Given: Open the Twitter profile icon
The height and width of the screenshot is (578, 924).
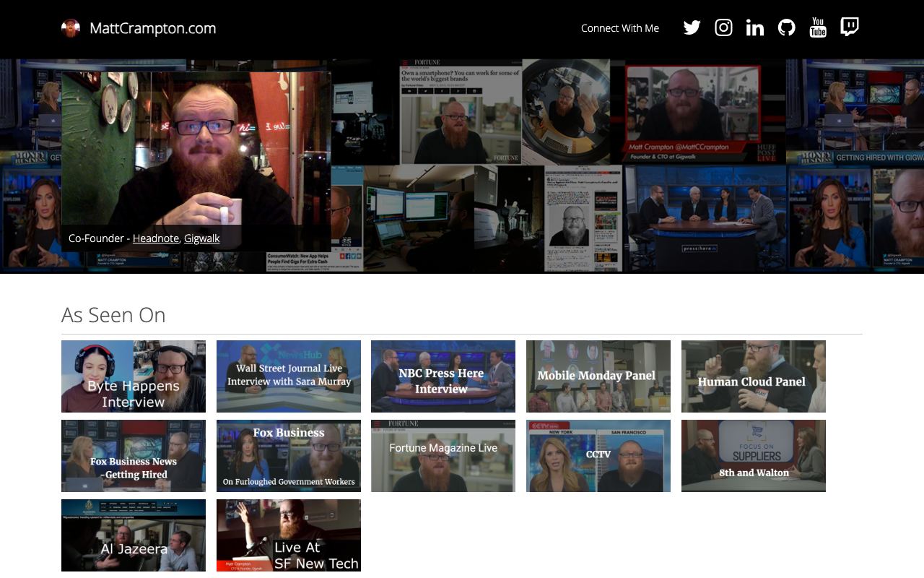Looking at the screenshot, I should [x=692, y=27].
